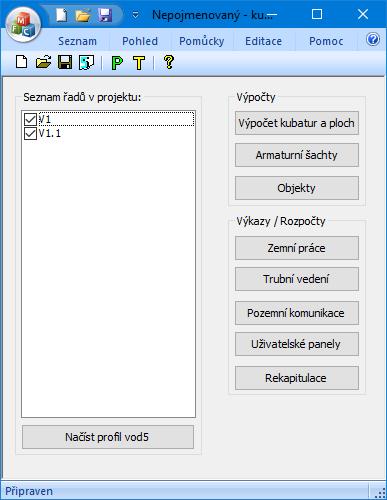Create new file from the toolbar
Image resolution: width=387 pixels, height=500 pixels.
[x=22, y=62]
